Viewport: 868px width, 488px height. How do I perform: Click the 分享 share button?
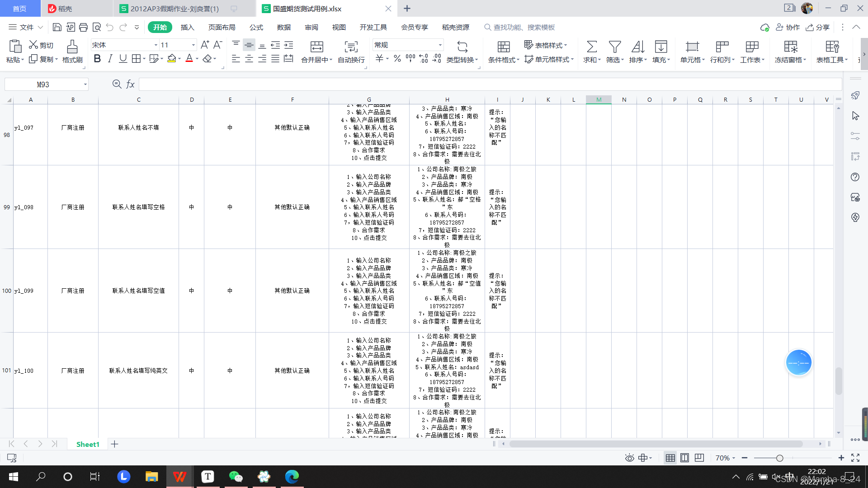pyautogui.click(x=818, y=28)
